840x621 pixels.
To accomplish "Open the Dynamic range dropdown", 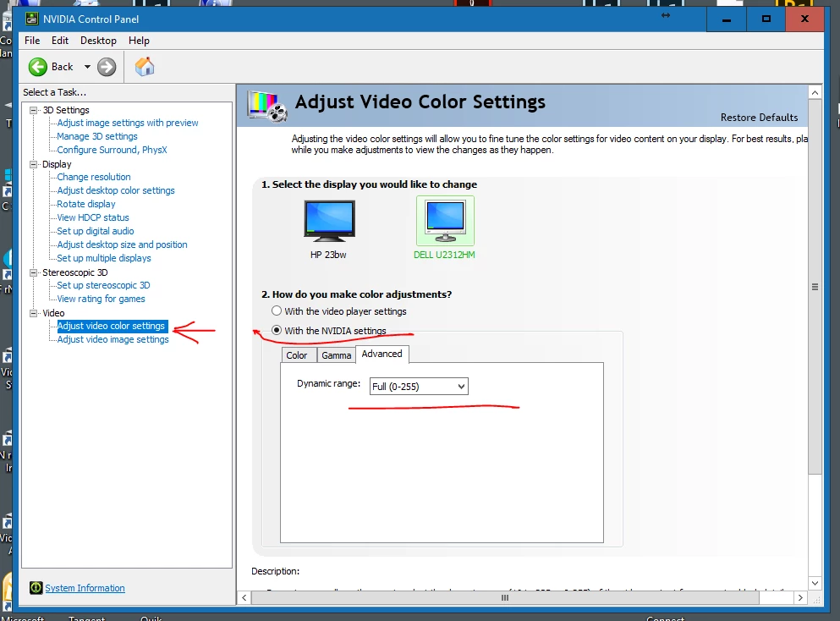I will coord(419,387).
